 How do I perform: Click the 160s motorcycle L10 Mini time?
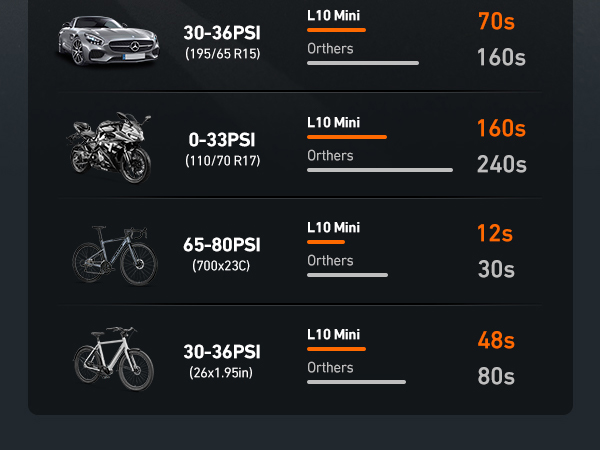[x=501, y=128]
